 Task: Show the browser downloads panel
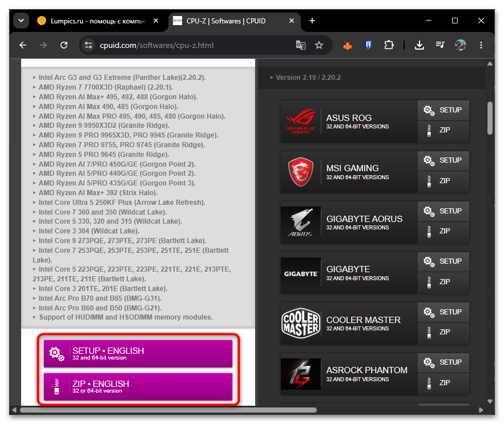[x=419, y=45]
